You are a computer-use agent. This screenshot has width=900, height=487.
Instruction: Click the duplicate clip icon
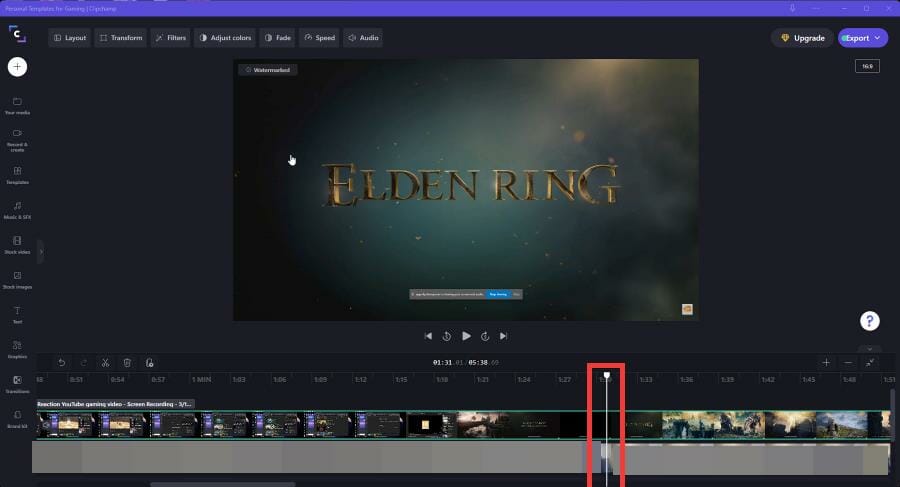coord(149,362)
